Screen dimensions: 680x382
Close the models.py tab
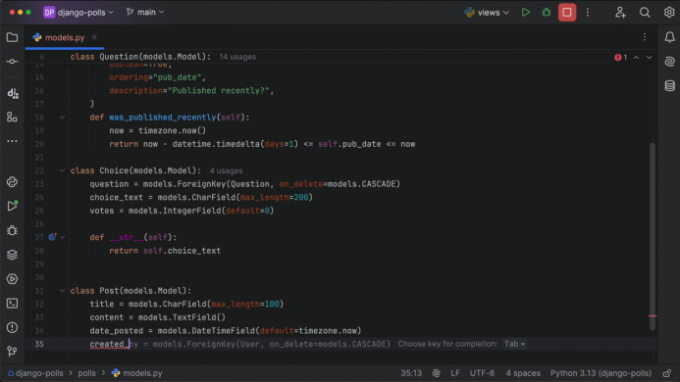click(94, 37)
